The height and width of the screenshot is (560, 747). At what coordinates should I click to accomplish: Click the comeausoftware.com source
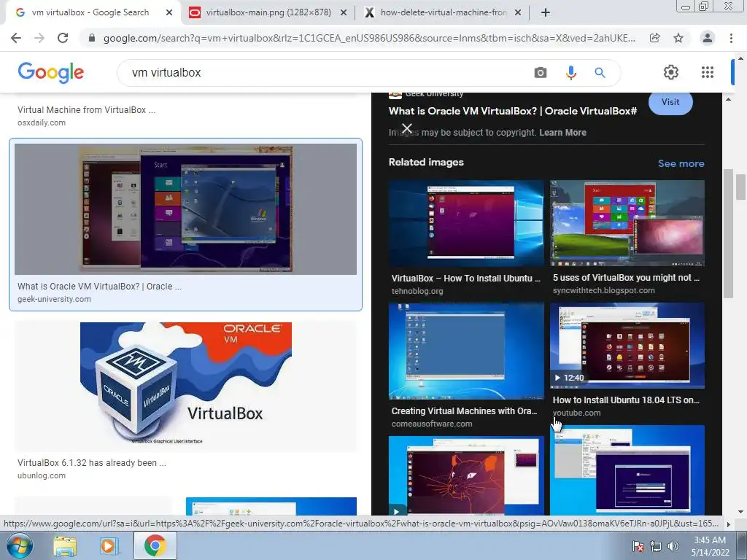coord(432,424)
